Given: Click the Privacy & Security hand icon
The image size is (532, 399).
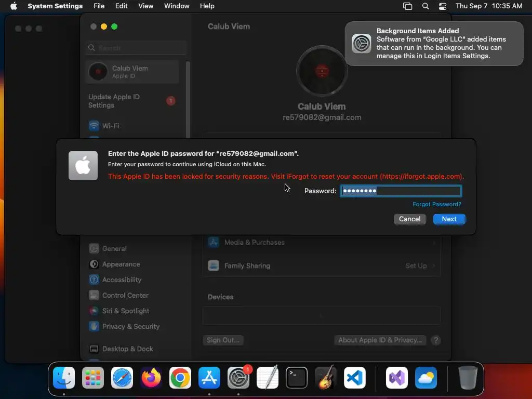Looking at the screenshot, I should 94,326.
